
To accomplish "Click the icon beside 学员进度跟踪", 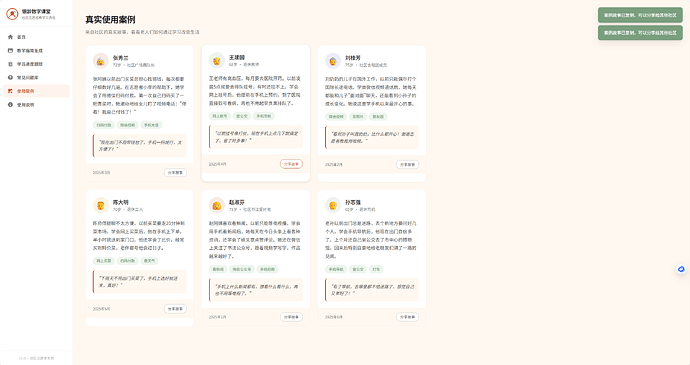I will [x=10, y=64].
